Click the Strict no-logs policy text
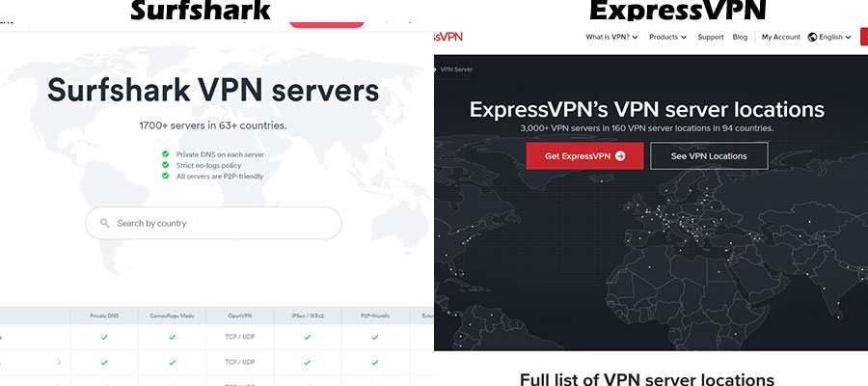 tap(208, 165)
